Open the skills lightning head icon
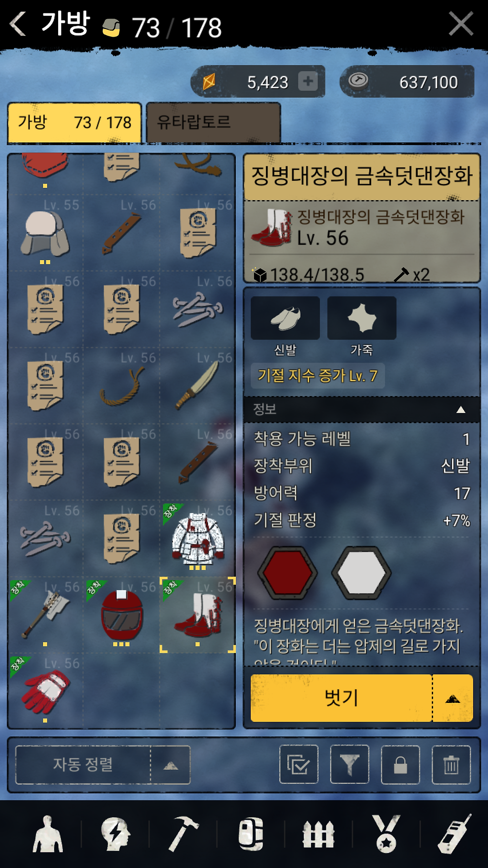Screen dimensions: 488x868 [115, 834]
